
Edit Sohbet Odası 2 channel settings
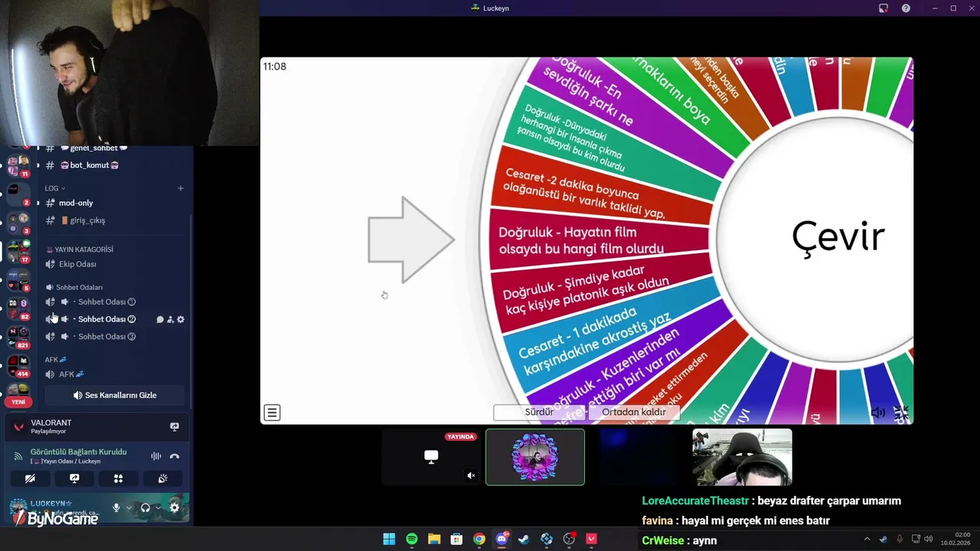pyautogui.click(x=181, y=319)
